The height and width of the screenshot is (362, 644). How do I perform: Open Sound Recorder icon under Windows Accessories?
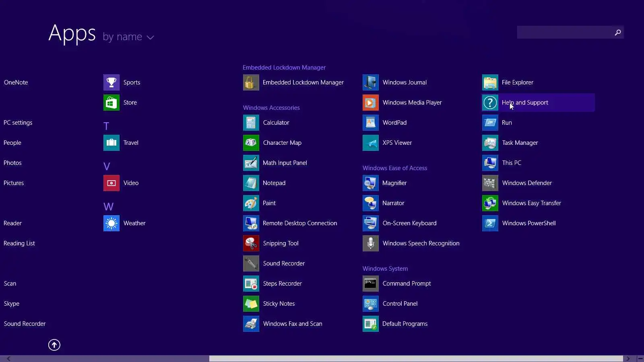(x=251, y=263)
